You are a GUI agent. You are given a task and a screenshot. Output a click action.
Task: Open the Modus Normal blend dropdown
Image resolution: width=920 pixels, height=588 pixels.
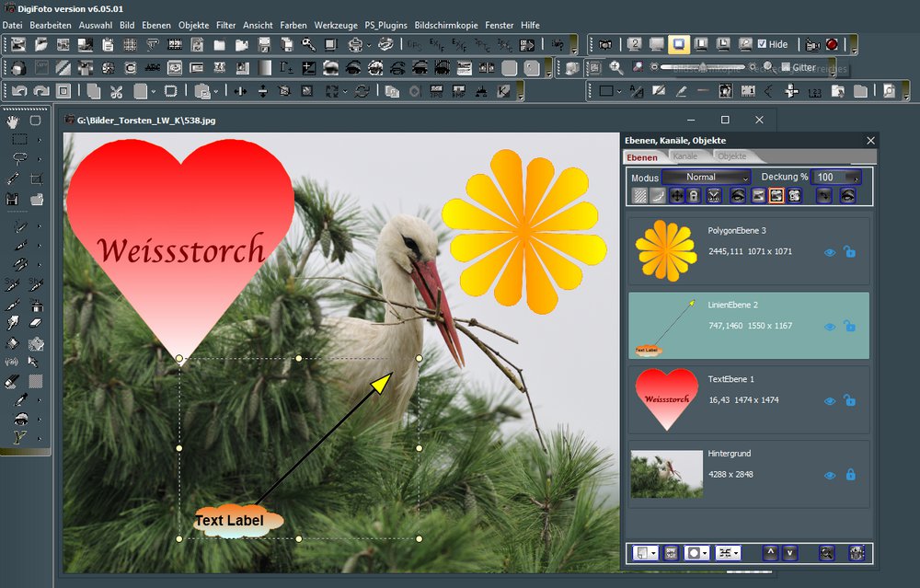tap(707, 177)
